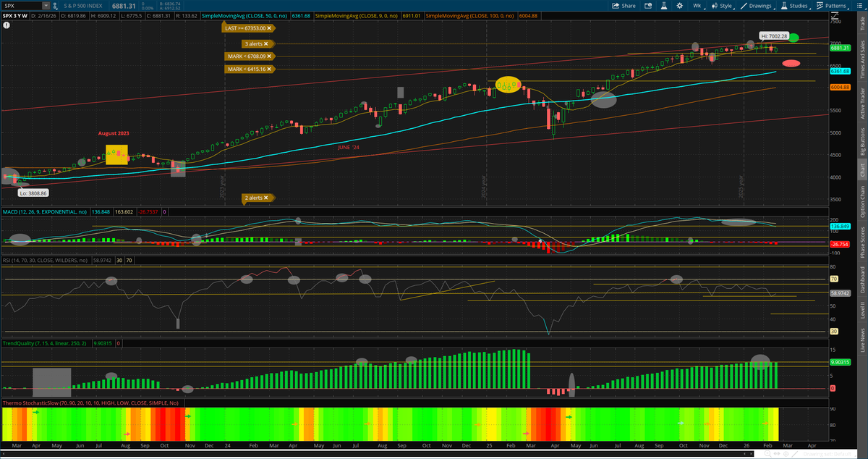
Task: Click the Hi: 7002.28 price bubble
Action: coord(773,35)
